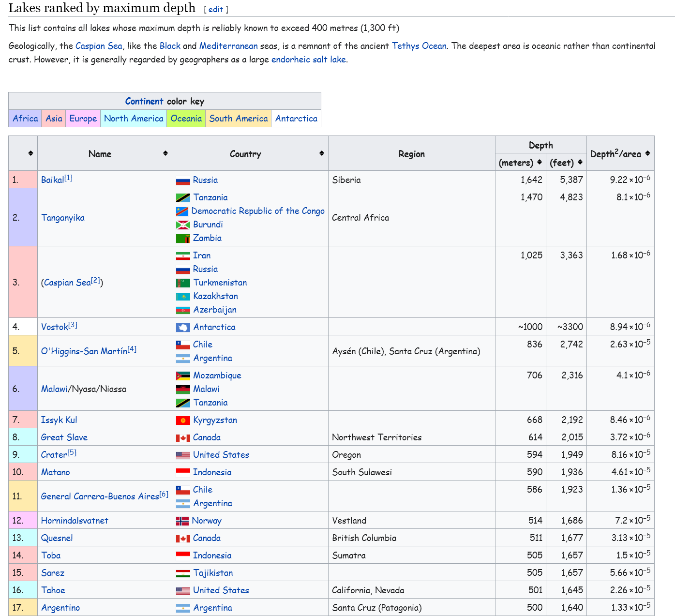Viewport: 675px width, 616px height.
Task: Open the Black sea link
Action: 170,46
